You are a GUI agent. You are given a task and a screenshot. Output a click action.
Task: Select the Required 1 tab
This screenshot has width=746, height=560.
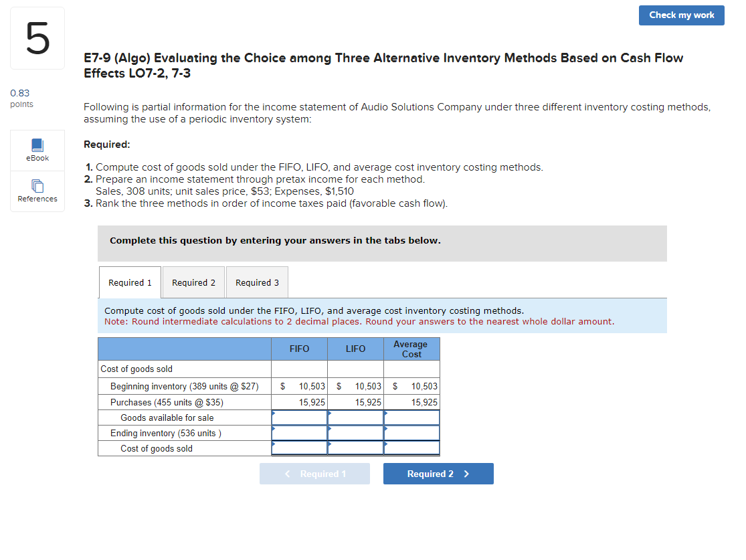click(130, 282)
